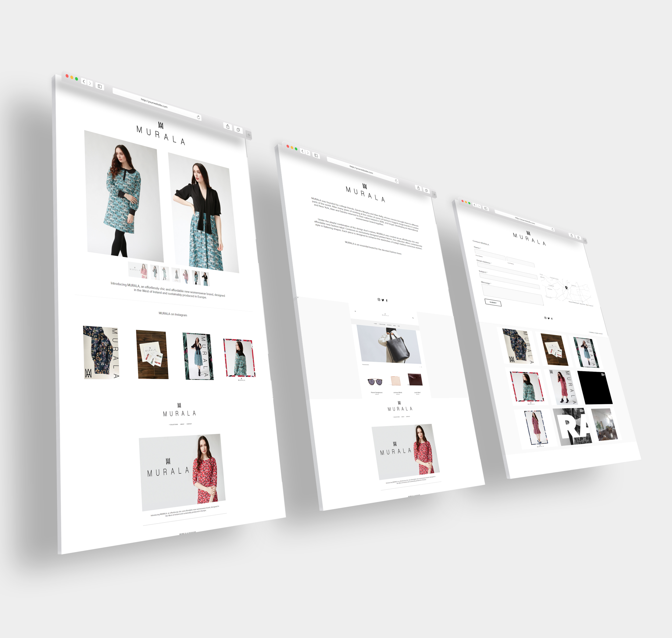Open the wooden table Instagram post in the left window
This screenshot has height=638, width=672.
tap(152, 354)
